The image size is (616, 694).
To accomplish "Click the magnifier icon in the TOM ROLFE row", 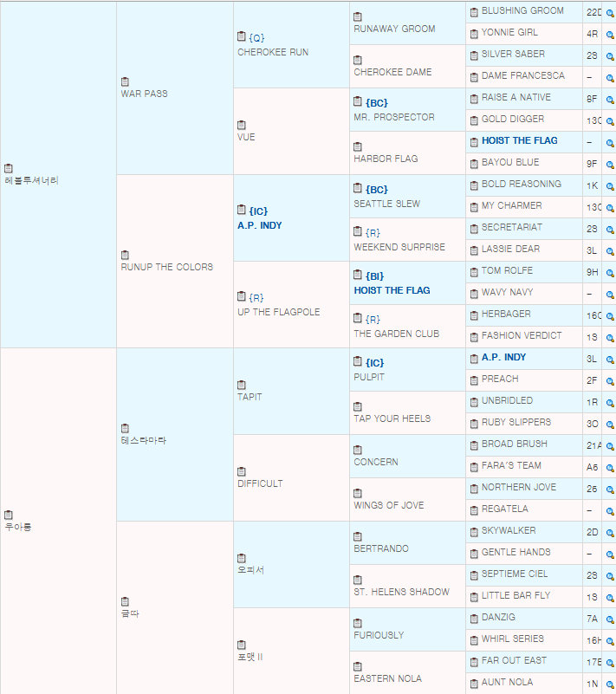I will [x=610, y=273].
